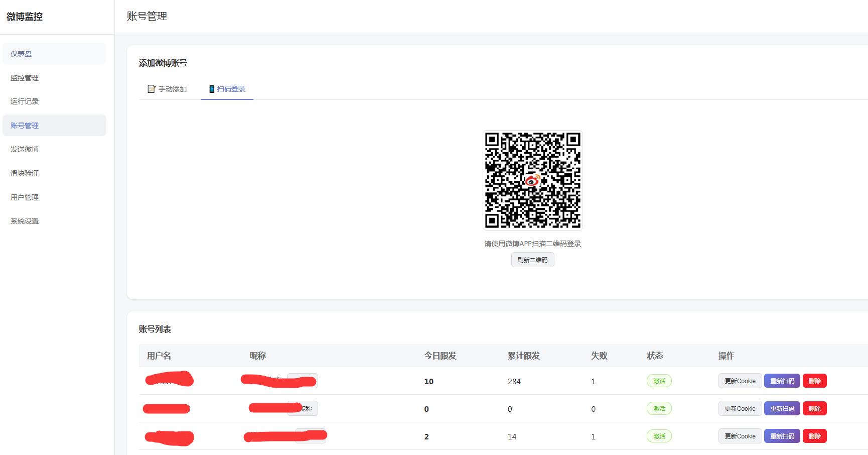This screenshot has width=868, height=455.
Task: Click the notepad icon beside 手动添加
Action: pyautogui.click(x=152, y=89)
